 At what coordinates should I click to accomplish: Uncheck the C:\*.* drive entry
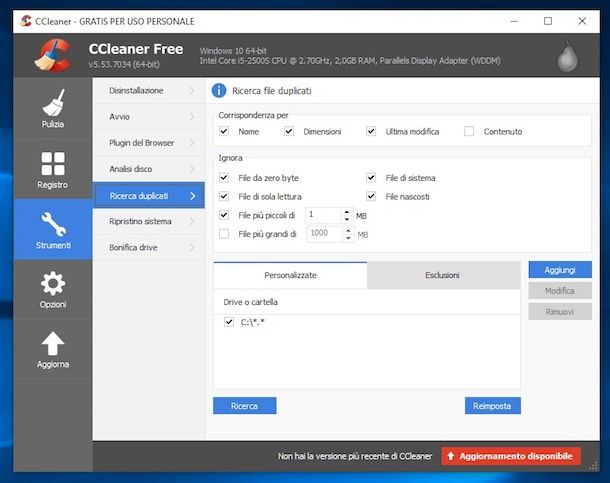pos(229,322)
